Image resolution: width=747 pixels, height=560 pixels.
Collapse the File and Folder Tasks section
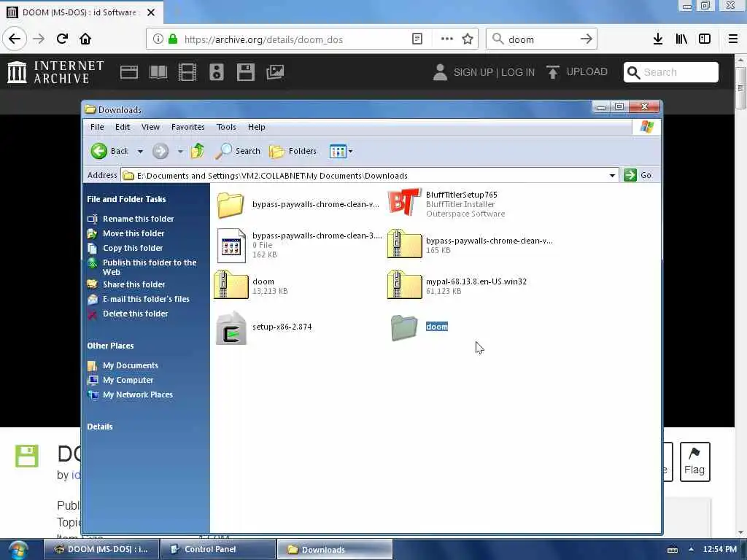point(126,199)
